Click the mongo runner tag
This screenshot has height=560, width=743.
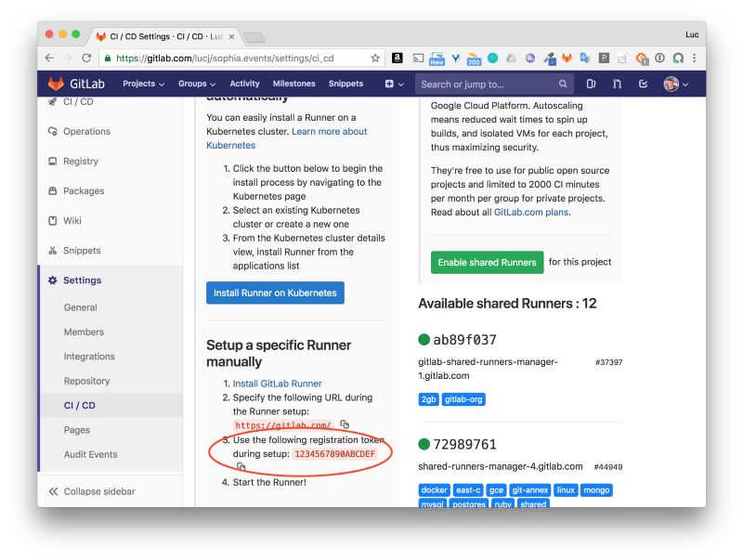596,489
